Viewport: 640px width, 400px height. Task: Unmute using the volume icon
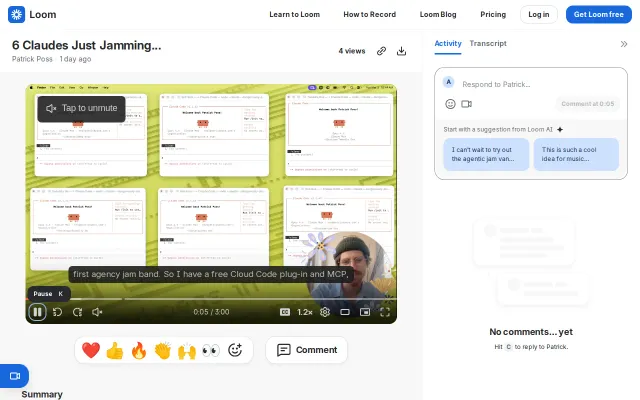[97, 312]
